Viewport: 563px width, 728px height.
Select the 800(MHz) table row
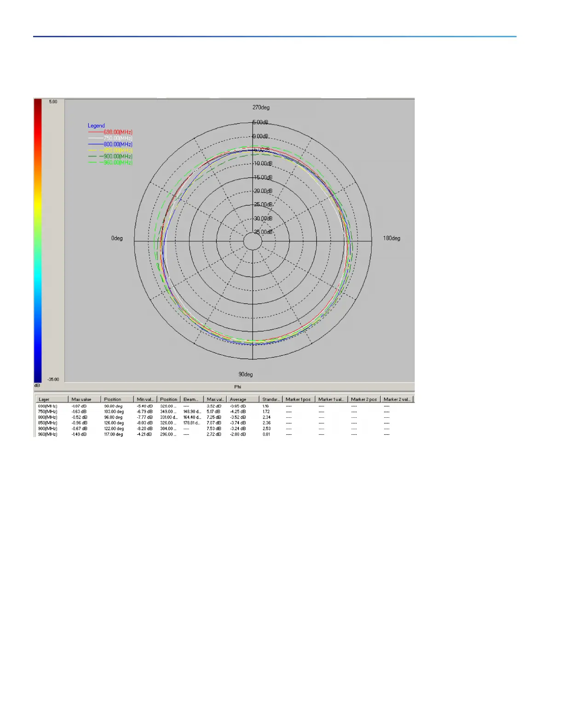click(224, 417)
